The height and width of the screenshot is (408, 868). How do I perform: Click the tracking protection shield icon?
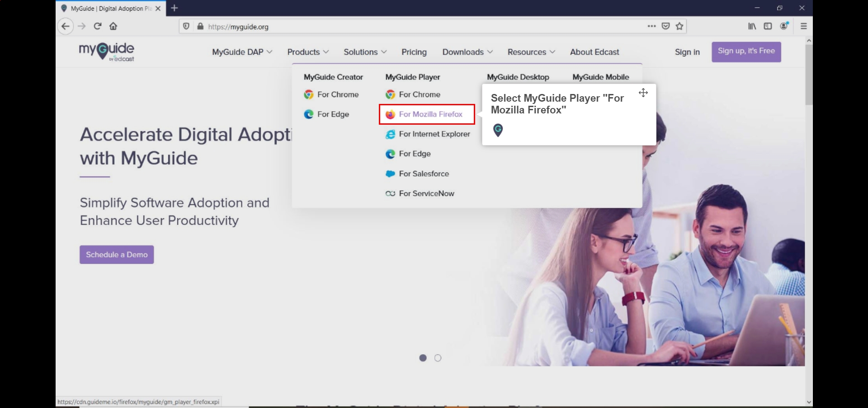click(x=186, y=26)
